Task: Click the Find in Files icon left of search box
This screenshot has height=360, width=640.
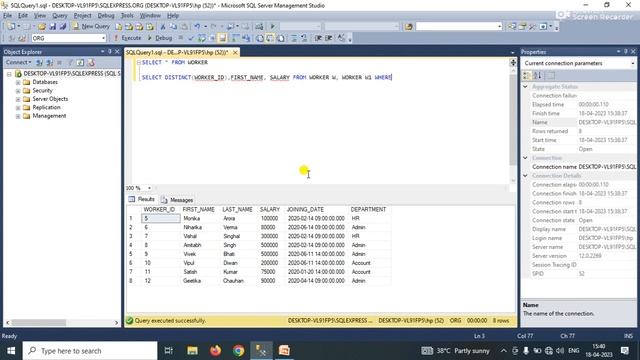Action: point(409,27)
